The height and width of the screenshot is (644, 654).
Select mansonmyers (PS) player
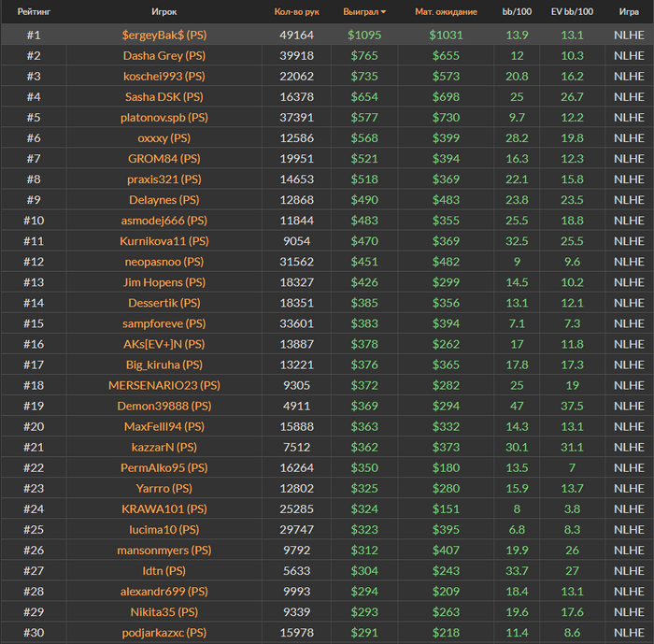(x=164, y=550)
